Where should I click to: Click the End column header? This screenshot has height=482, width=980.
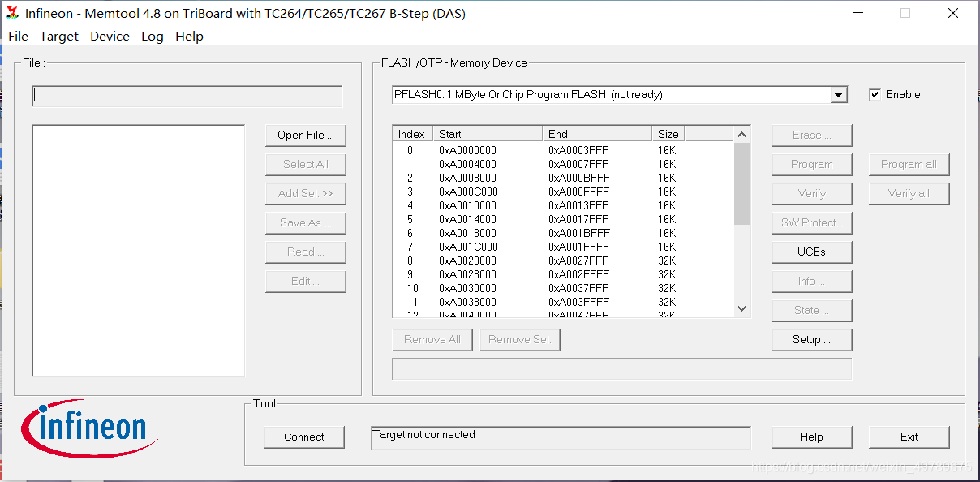597,135
